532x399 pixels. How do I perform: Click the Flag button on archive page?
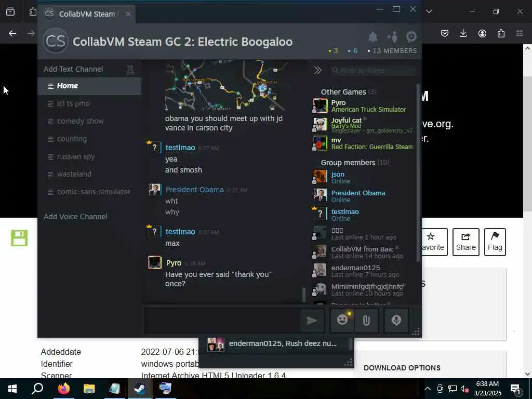click(495, 242)
